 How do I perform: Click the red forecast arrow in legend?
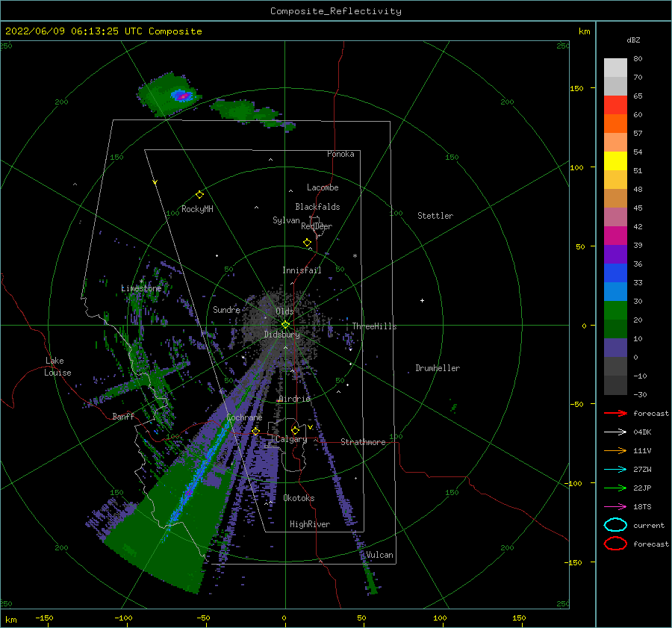pos(615,413)
